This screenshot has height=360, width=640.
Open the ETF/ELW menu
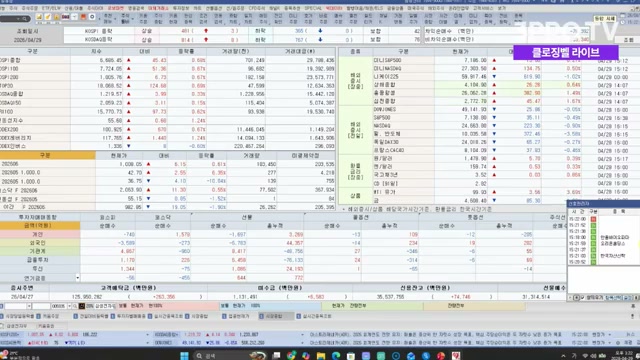tap(51, 8)
